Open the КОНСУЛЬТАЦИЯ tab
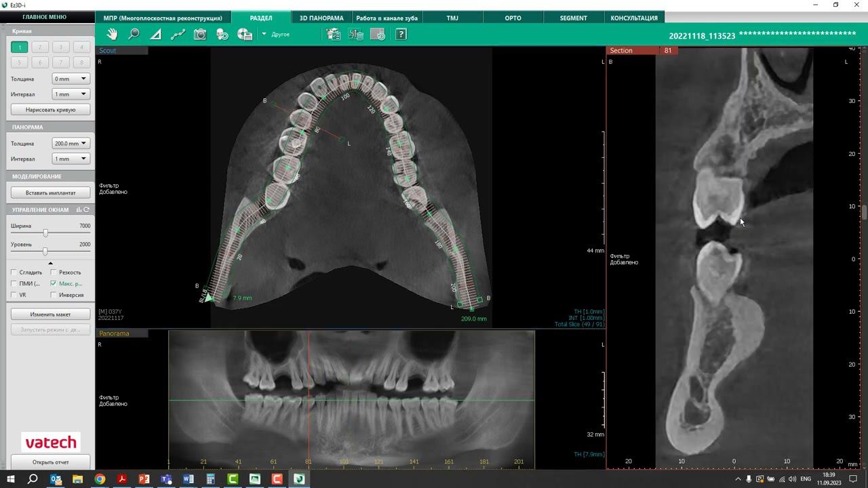The width and height of the screenshot is (868, 488). [x=634, y=18]
